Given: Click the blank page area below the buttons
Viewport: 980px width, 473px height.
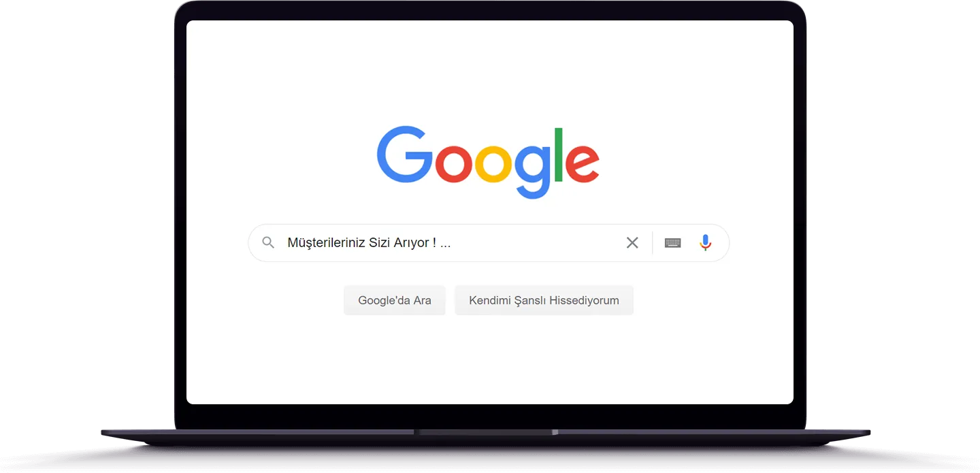Looking at the screenshot, I should pos(490,361).
